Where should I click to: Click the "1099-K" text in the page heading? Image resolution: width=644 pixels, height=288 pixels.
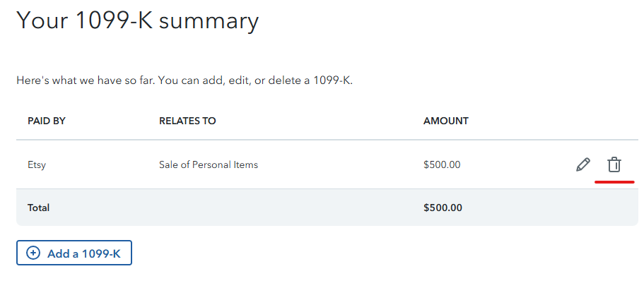tap(115, 20)
